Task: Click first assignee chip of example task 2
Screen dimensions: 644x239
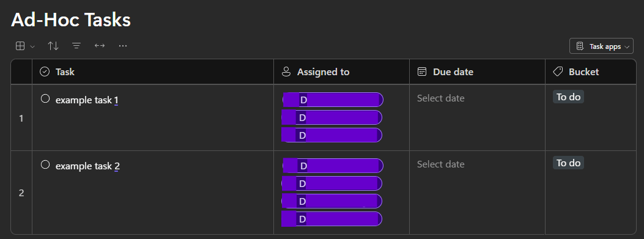Action: click(x=333, y=166)
